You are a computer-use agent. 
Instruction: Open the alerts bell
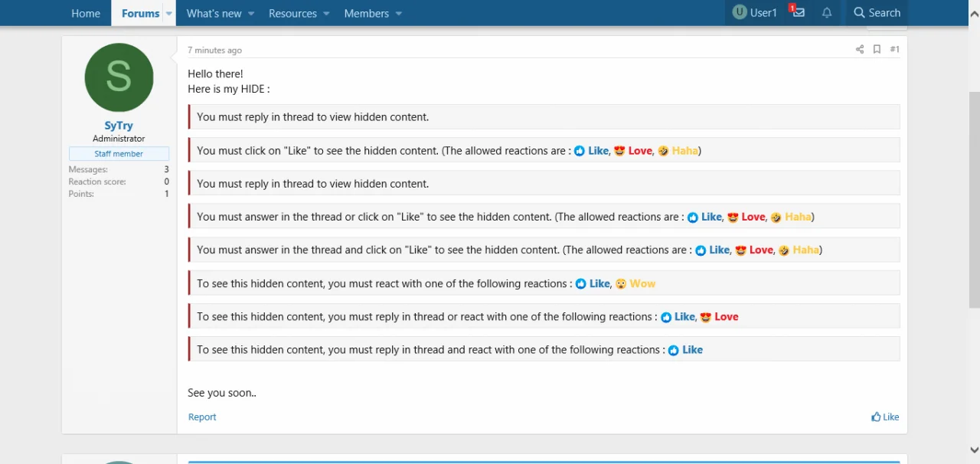pos(826,12)
